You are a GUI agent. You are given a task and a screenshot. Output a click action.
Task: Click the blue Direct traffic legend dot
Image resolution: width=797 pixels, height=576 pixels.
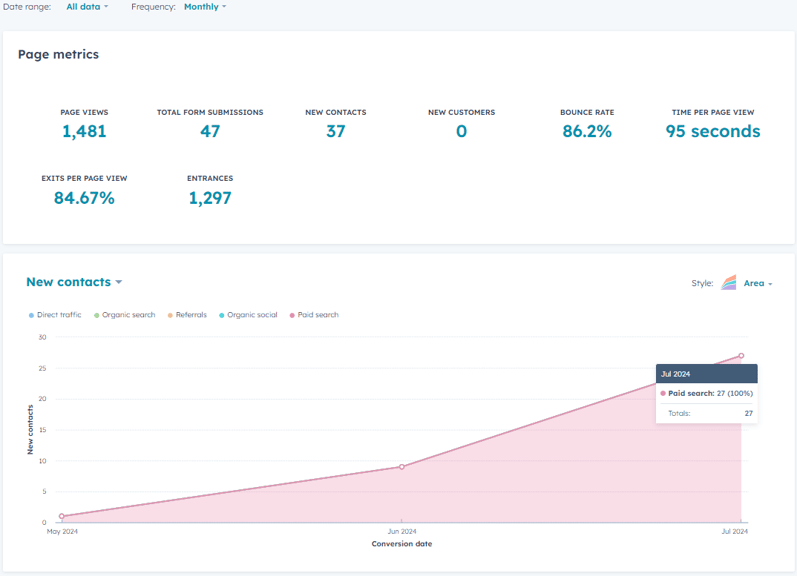pos(31,315)
